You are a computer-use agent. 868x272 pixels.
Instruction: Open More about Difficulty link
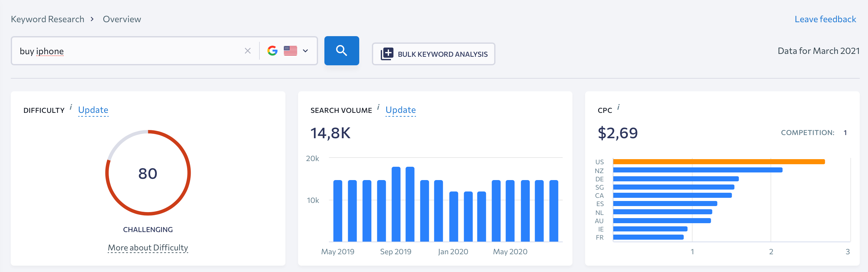coord(148,248)
